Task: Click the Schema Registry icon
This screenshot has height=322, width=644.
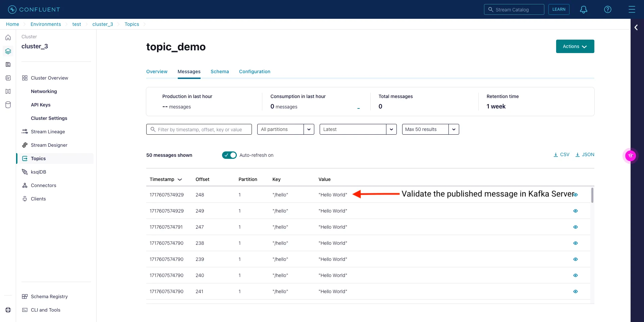Action: (25, 296)
